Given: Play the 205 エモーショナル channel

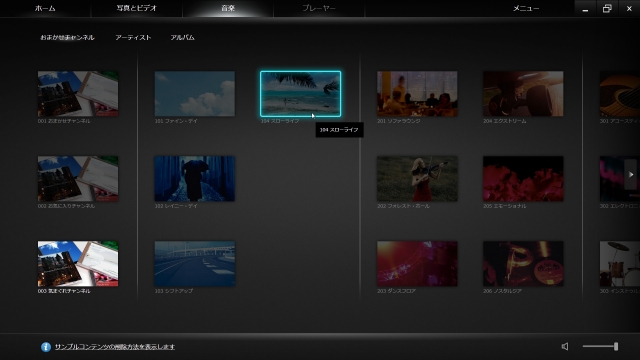Looking at the screenshot, I should pos(523,179).
